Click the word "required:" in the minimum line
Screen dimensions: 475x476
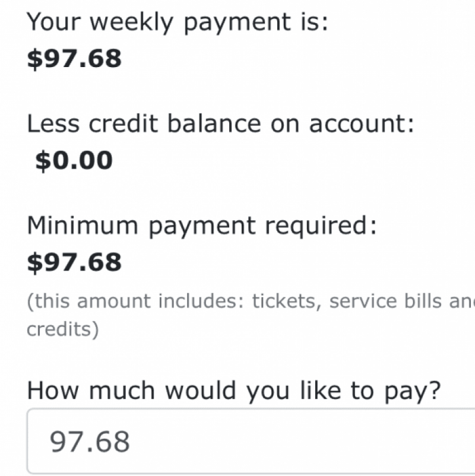(x=321, y=225)
